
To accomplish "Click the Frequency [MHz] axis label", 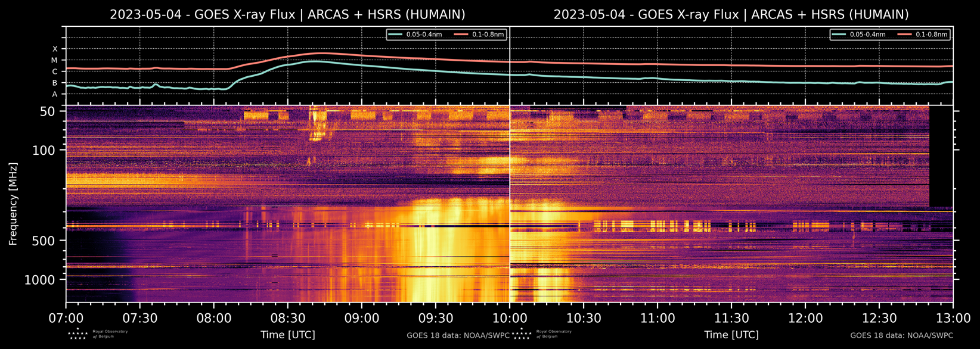I will pyautogui.click(x=13, y=203).
